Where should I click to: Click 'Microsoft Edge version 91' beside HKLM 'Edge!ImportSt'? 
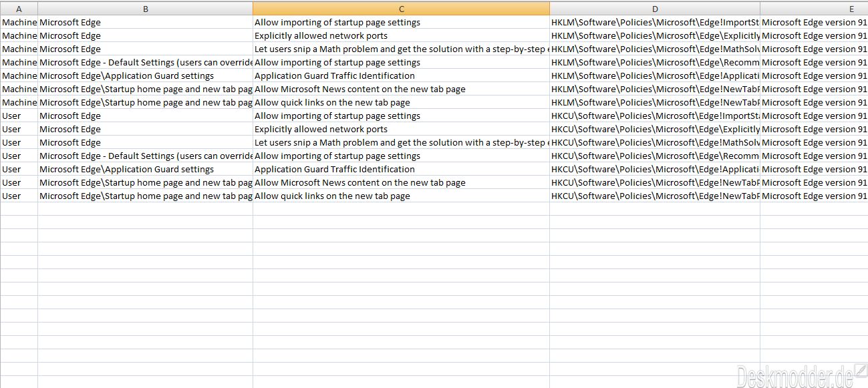click(x=814, y=22)
